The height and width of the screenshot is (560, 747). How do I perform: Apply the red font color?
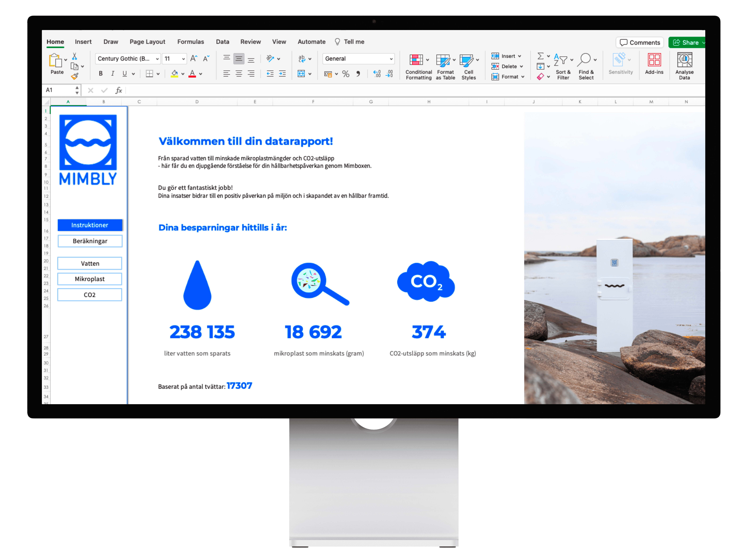(x=192, y=74)
